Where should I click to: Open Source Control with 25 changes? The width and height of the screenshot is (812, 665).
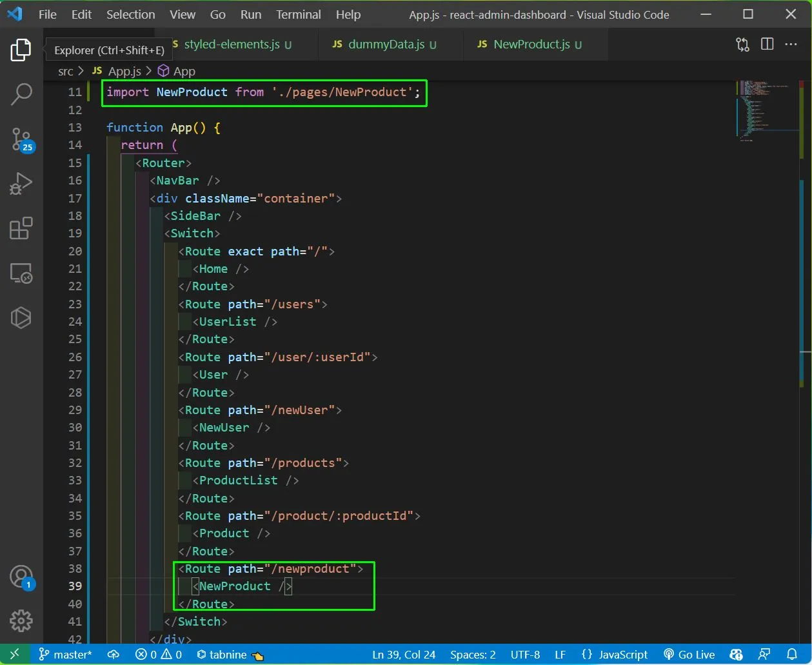coord(21,139)
